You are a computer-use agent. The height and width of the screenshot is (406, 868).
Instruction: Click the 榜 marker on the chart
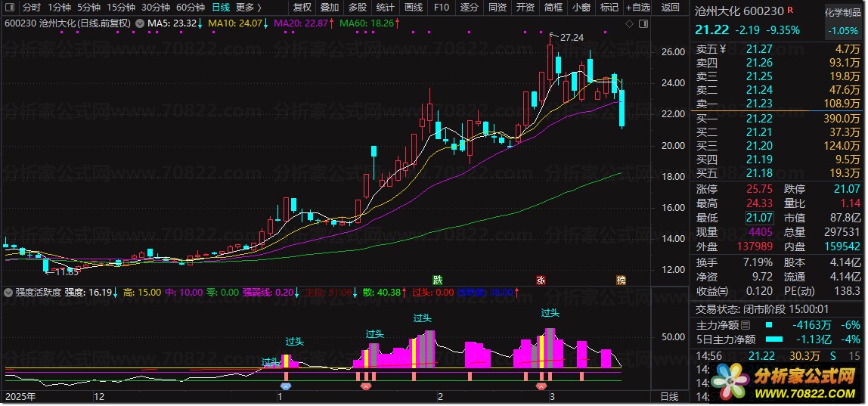[622, 280]
